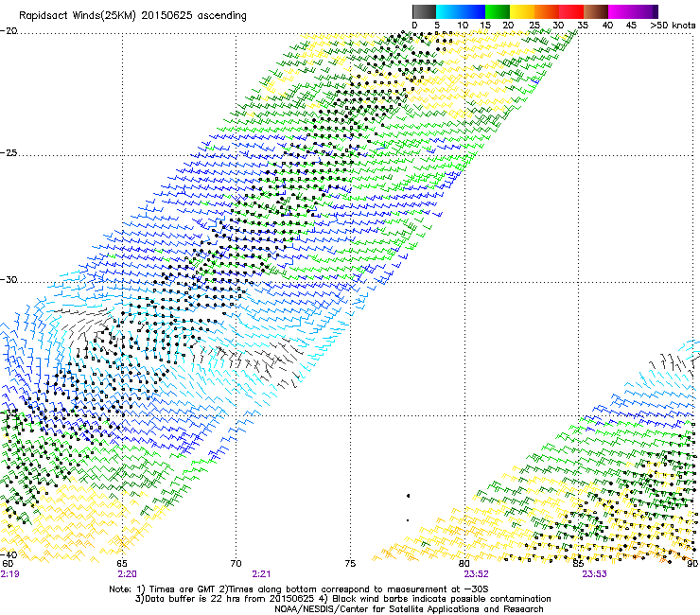Click the '85' longitude axis label
Screen dimensions: 700x615
[x=578, y=564]
